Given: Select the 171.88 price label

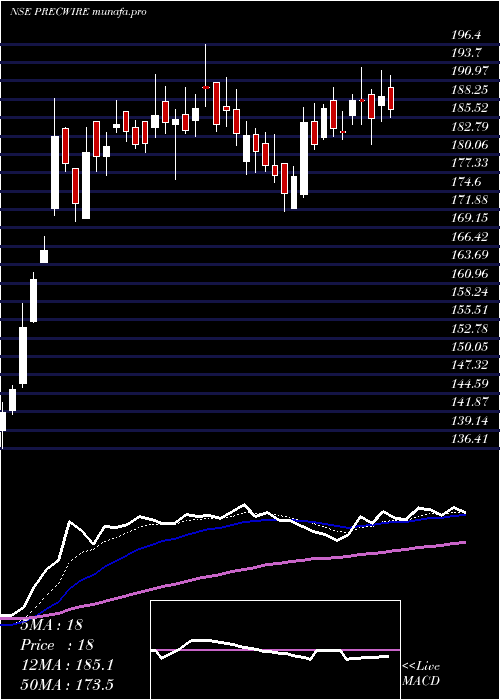Looking at the screenshot, I should click(x=468, y=200).
